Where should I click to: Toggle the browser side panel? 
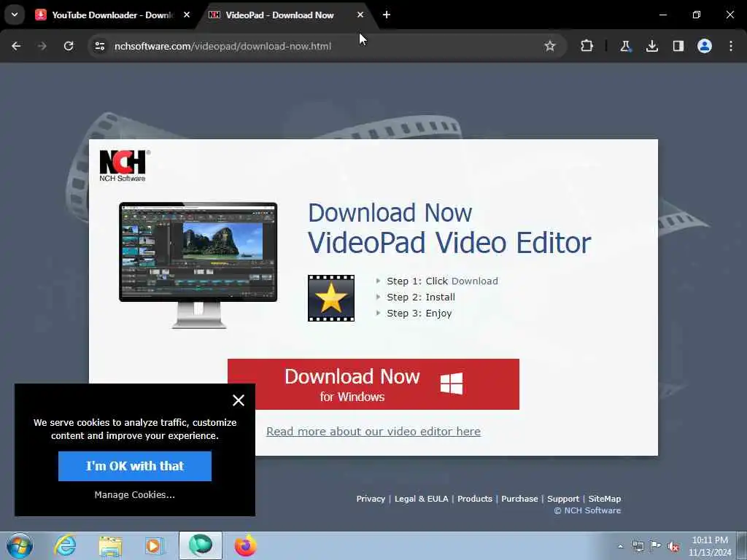(678, 46)
